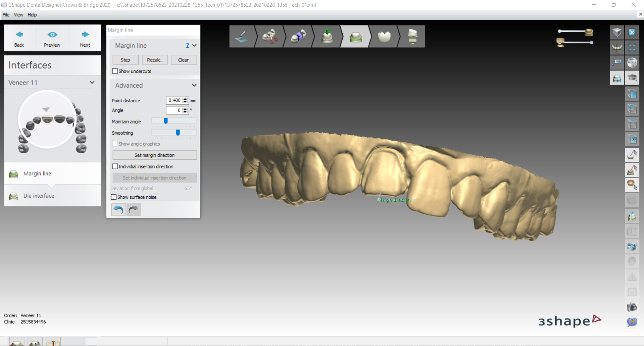The width and height of the screenshot is (644, 346).
Task: Click the blue zoom-to-fit arrows icon
Action: click(632, 47)
